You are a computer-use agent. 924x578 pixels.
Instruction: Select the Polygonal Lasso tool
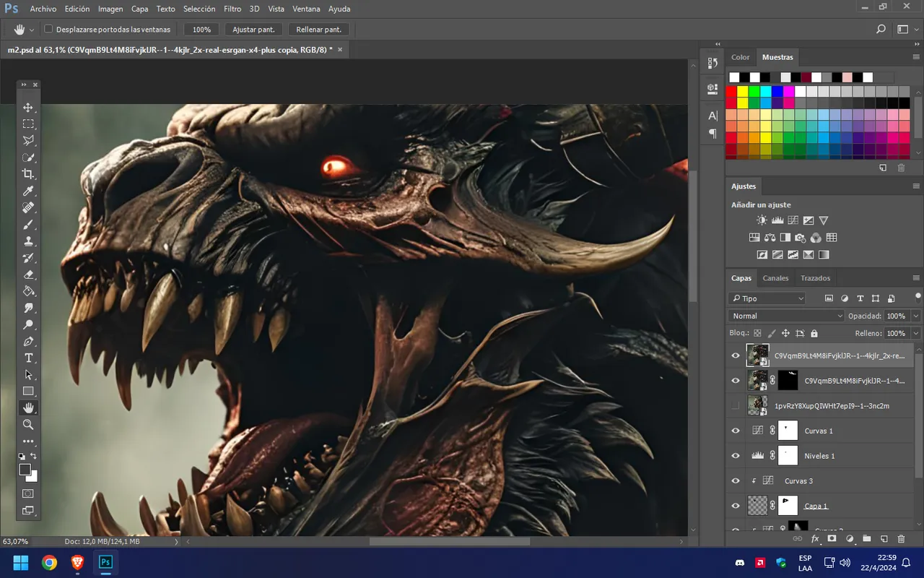pyautogui.click(x=28, y=141)
